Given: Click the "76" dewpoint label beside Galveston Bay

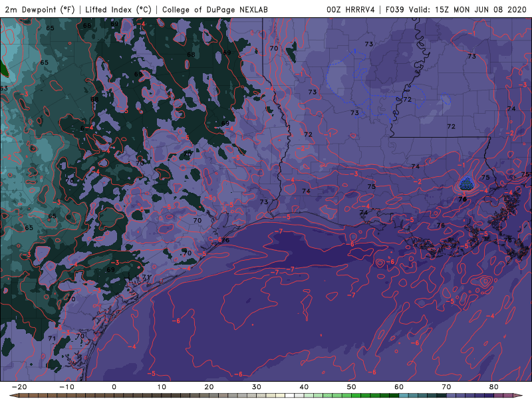Looking at the screenshot, I should [x=226, y=240].
